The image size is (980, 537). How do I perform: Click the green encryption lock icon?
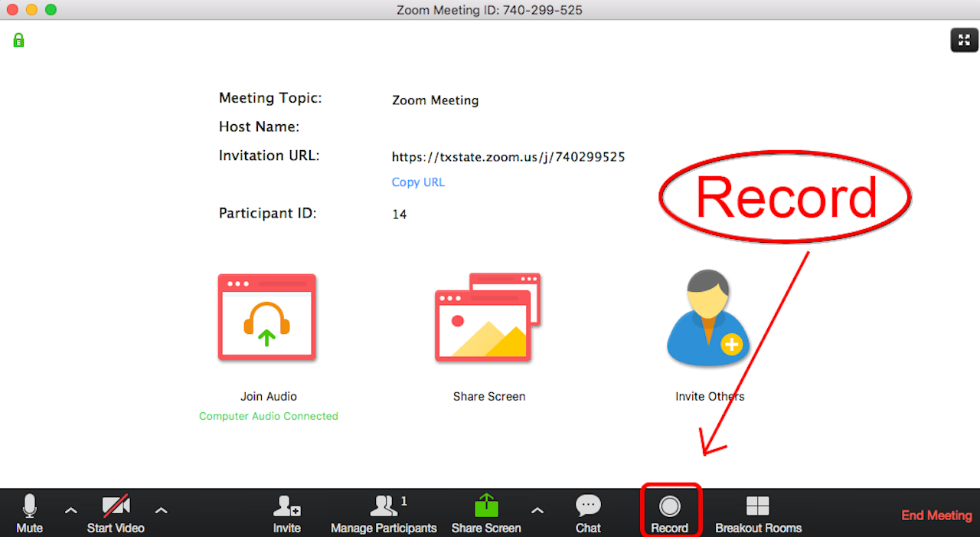point(18,41)
